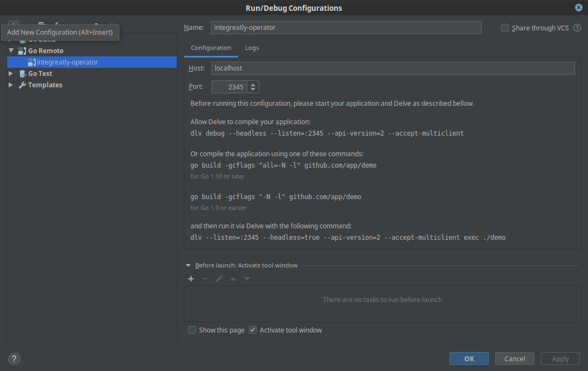Increase the Port value with up arrow

[253, 84]
